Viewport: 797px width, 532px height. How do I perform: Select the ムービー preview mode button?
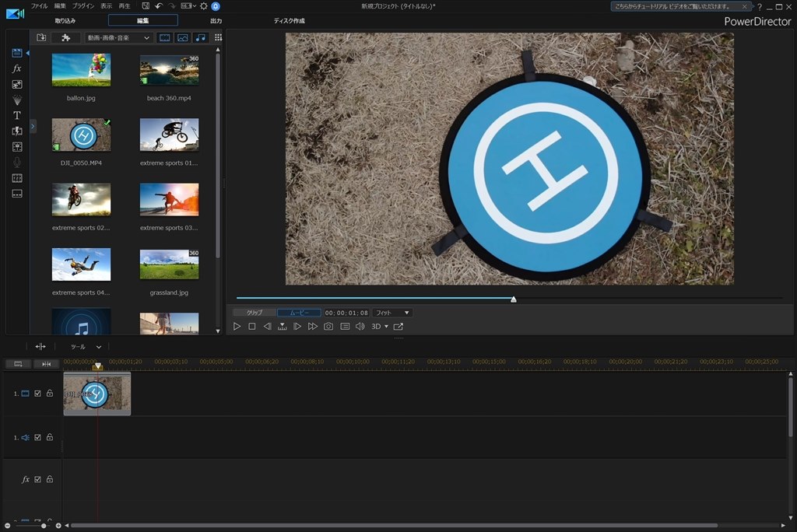300,313
